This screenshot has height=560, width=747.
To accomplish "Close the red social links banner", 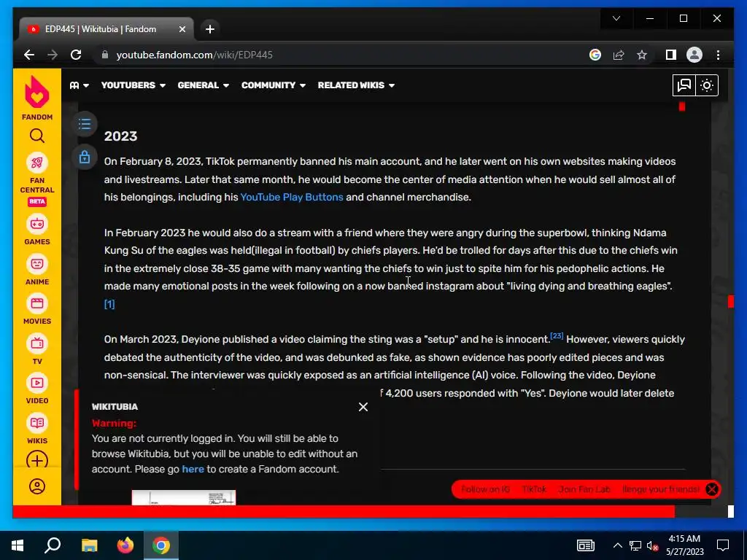I will [712, 489].
